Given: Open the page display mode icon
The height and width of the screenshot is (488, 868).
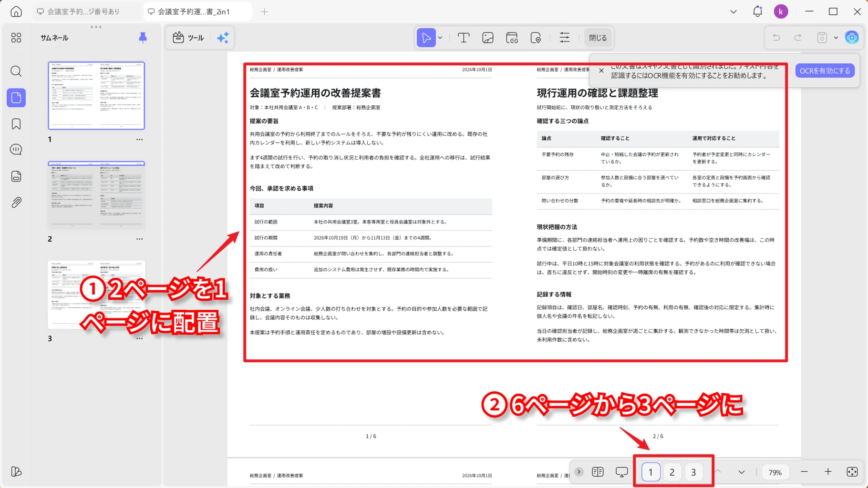Looking at the screenshot, I should click(598, 472).
